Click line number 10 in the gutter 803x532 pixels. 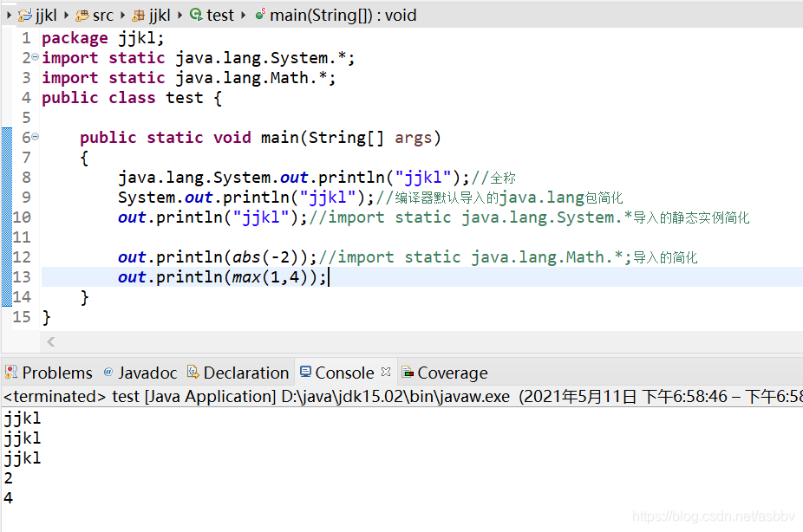click(22, 217)
